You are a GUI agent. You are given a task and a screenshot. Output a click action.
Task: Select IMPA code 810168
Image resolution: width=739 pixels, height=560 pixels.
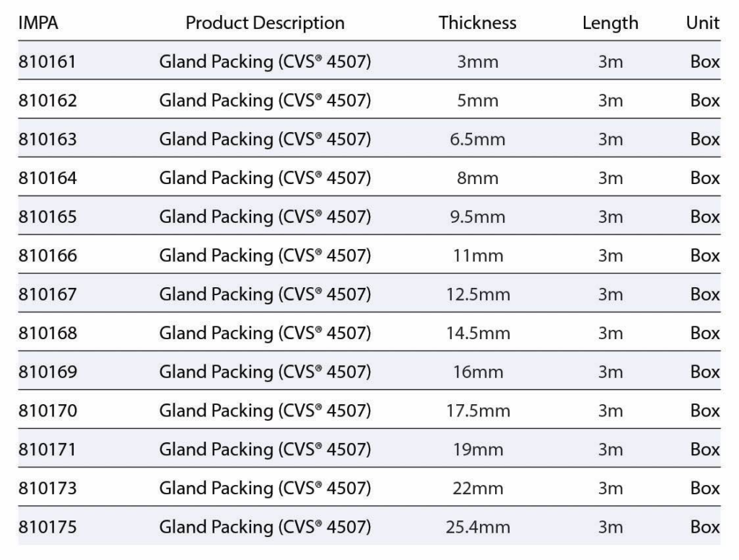point(47,333)
